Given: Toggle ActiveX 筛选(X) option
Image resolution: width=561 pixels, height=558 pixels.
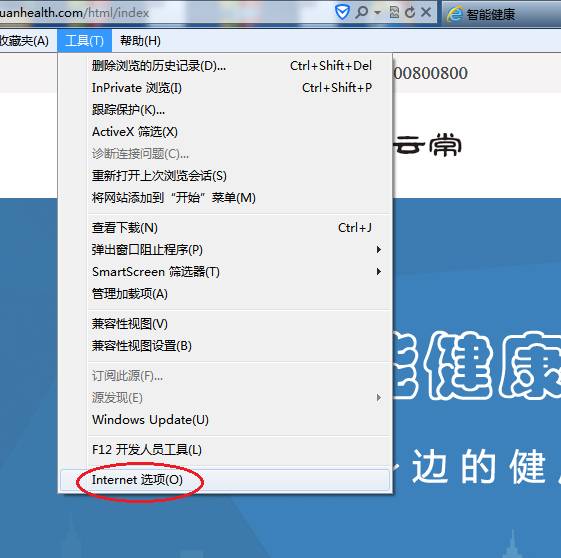Looking at the screenshot, I should [225, 132].
